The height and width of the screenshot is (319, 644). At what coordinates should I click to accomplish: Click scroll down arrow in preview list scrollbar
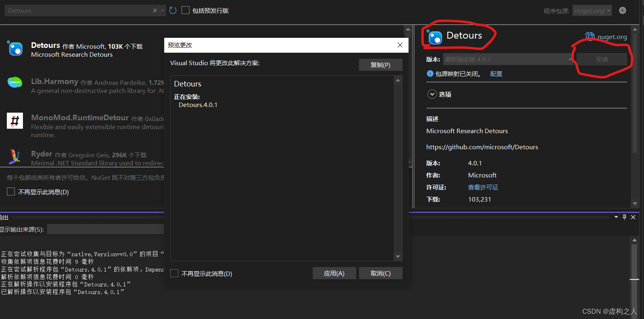tap(398, 257)
